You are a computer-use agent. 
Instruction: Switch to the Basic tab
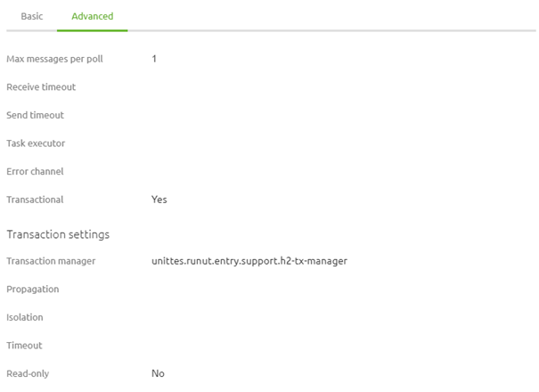pos(31,16)
